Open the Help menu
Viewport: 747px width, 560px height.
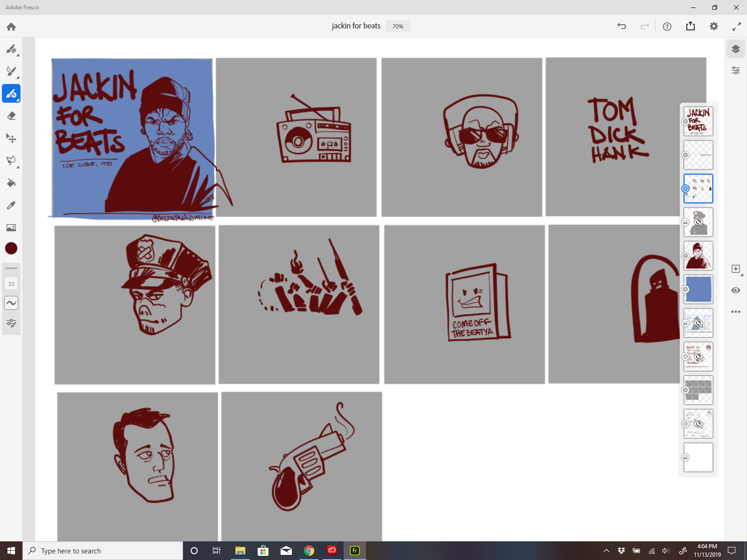click(667, 27)
